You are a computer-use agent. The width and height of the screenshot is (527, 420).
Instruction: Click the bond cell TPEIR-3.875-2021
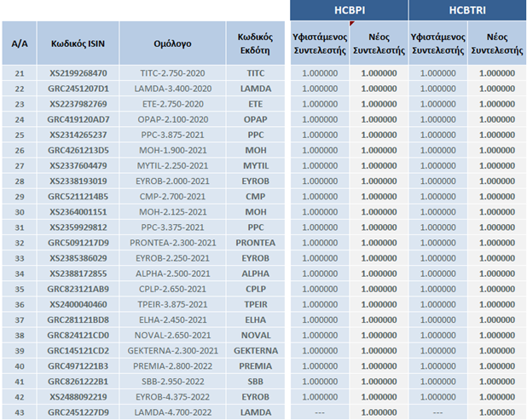(x=172, y=303)
